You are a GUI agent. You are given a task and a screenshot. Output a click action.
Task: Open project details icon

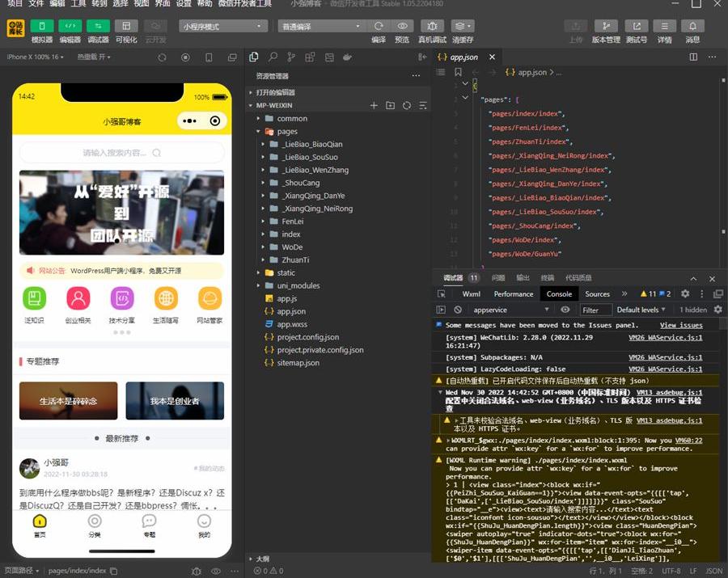tap(664, 26)
